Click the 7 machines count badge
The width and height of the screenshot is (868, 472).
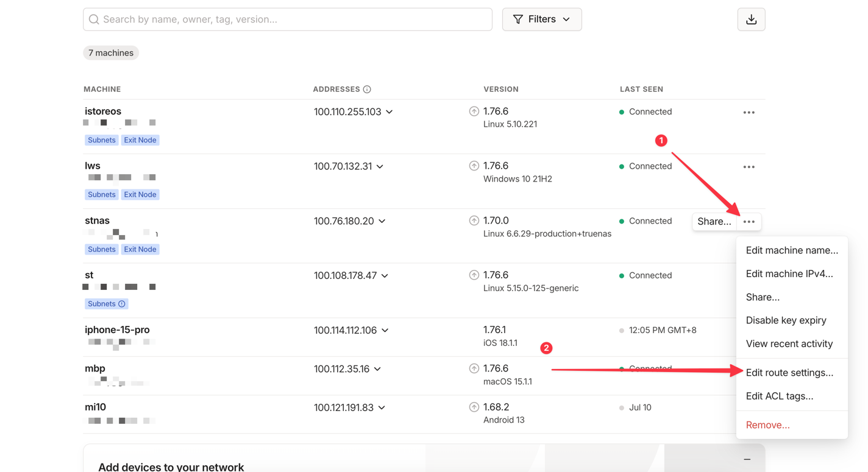click(111, 53)
